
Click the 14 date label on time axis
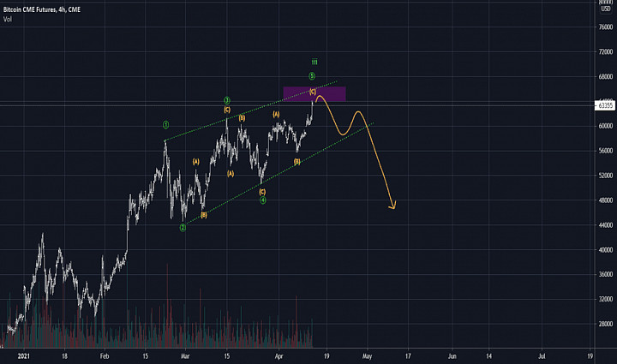488,356
